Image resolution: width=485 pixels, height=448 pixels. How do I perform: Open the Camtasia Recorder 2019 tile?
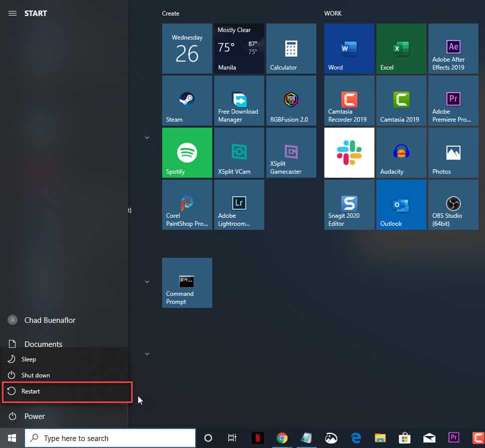pos(349,101)
